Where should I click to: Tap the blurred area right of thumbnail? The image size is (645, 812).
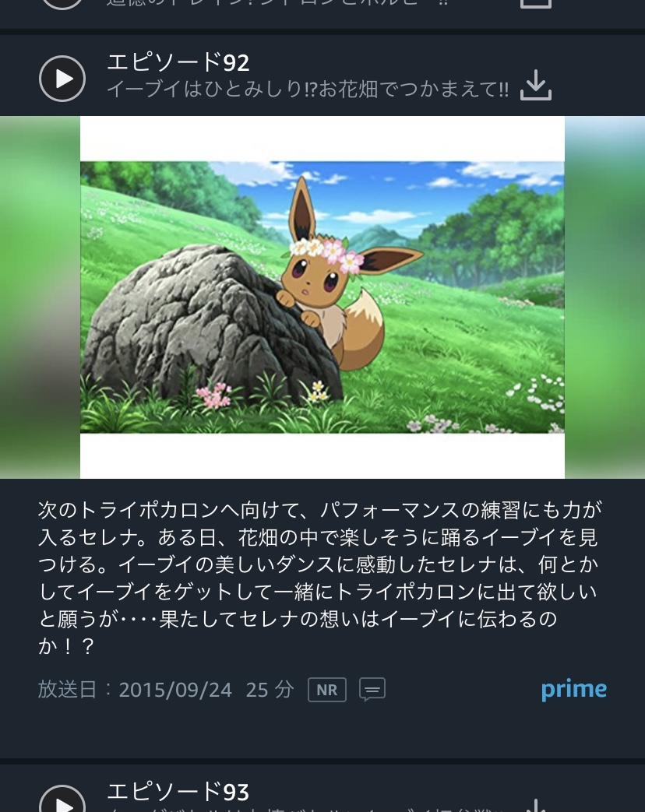[604, 297]
